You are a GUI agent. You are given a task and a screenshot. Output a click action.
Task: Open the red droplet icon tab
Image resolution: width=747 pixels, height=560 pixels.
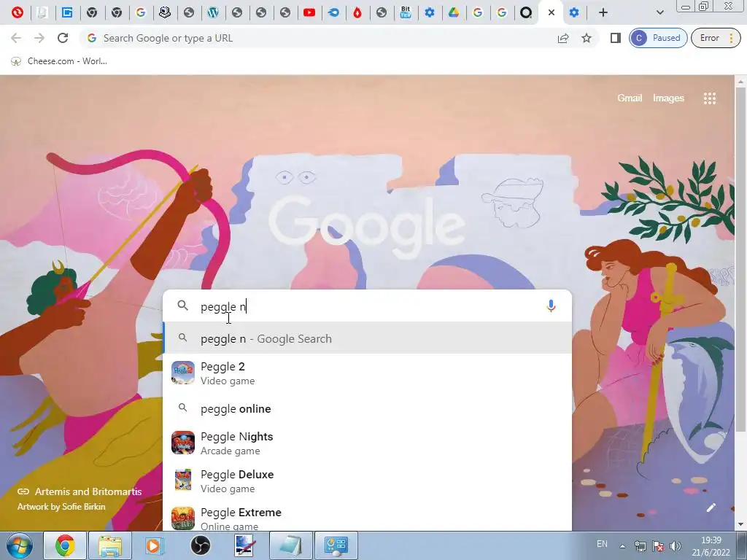[x=357, y=13]
